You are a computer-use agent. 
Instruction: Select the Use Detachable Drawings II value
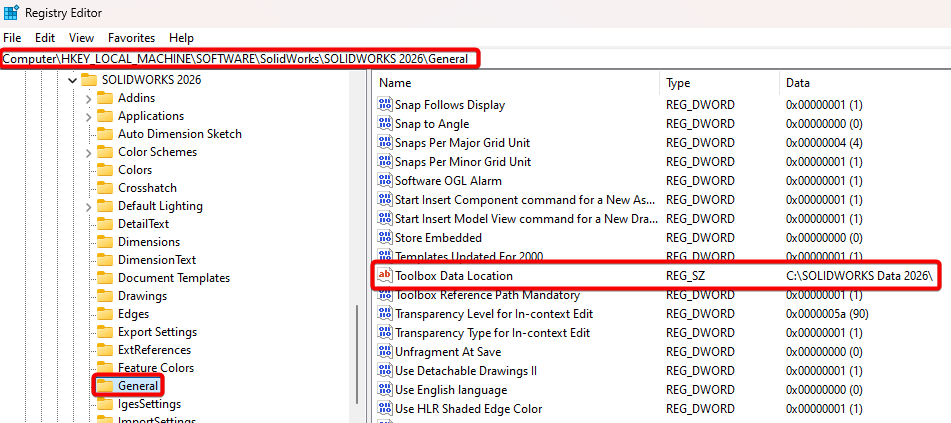(466, 370)
